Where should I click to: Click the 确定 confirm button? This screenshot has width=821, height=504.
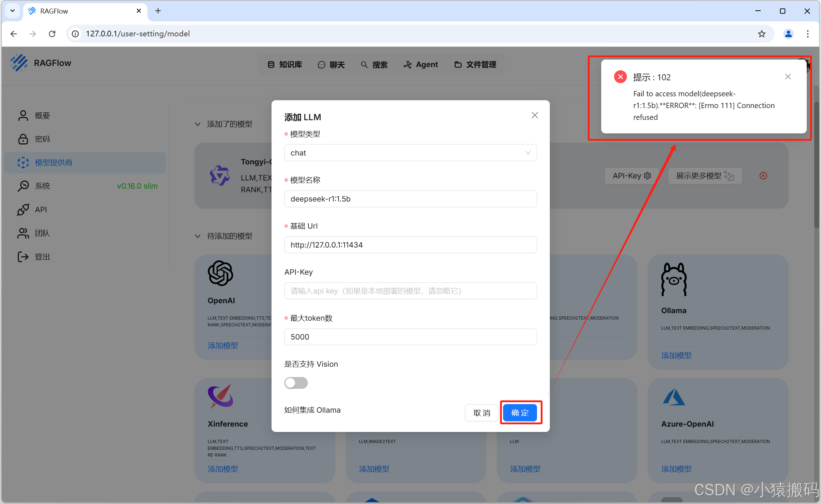tap(520, 413)
